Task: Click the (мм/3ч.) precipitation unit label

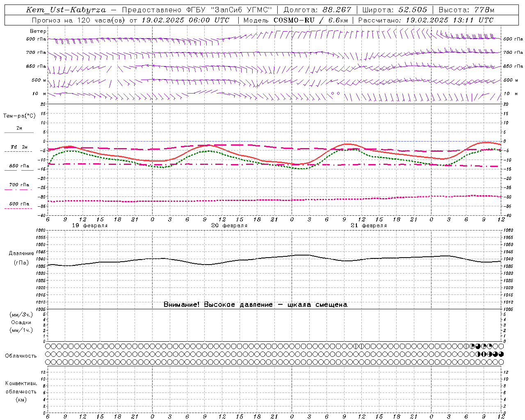Action: point(21,315)
